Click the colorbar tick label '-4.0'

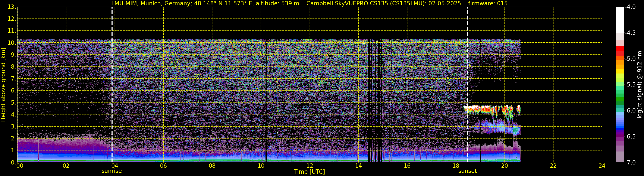[630, 7]
